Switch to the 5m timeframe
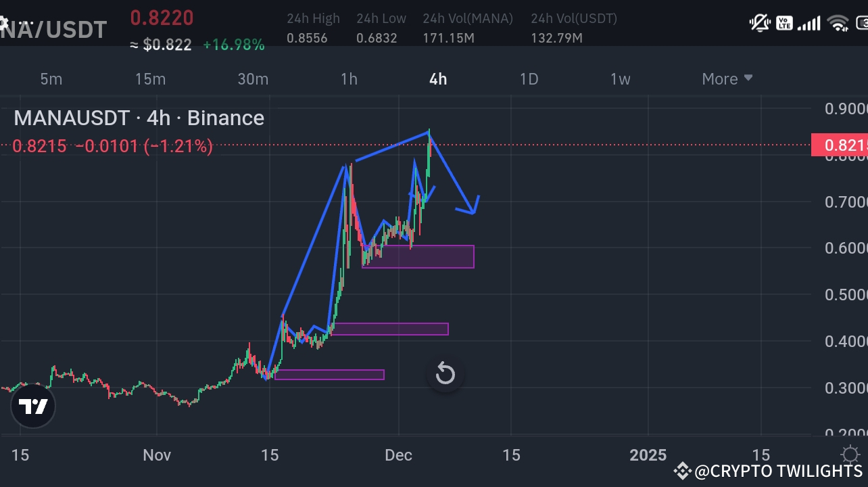Image resolution: width=868 pixels, height=487 pixels. coord(51,78)
